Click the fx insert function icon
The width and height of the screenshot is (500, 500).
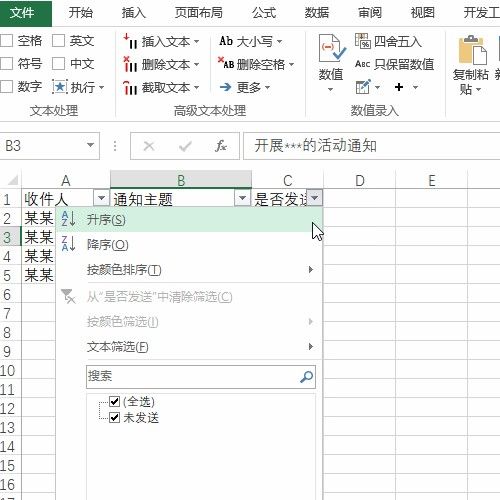pyautogui.click(x=221, y=146)
